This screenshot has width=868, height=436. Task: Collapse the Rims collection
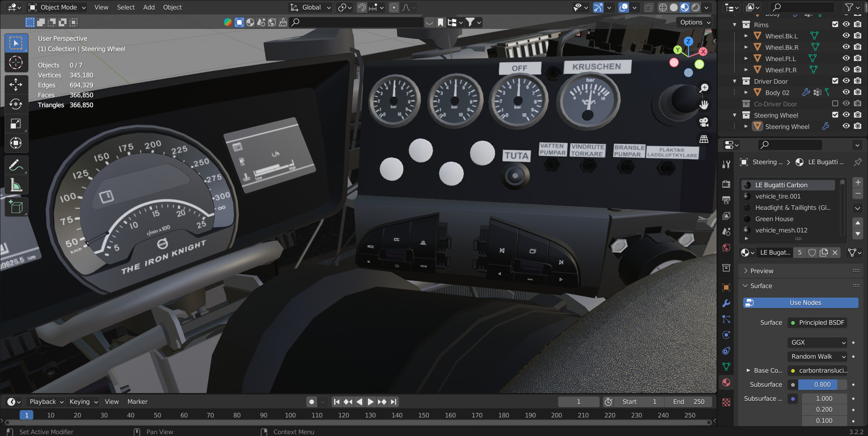[734, 24]
